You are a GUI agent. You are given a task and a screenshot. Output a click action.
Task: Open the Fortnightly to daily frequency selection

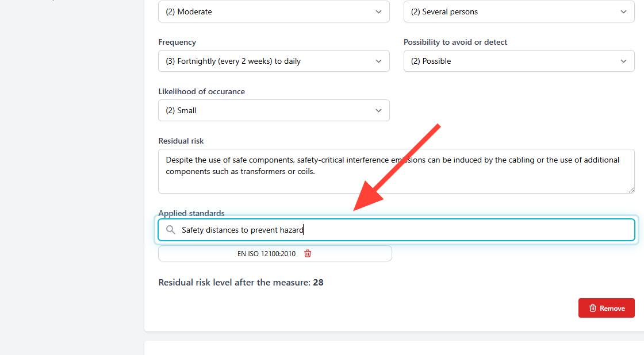pos(274,61)
